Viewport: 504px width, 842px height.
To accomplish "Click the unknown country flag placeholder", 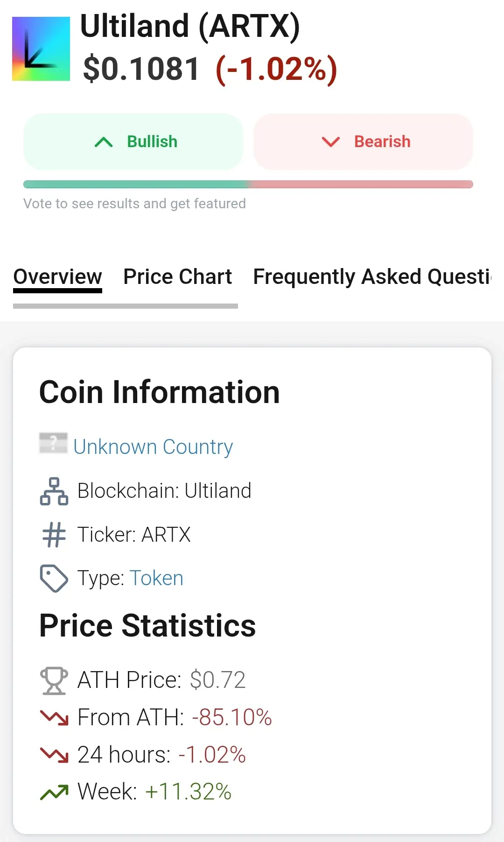I will 53,443.
